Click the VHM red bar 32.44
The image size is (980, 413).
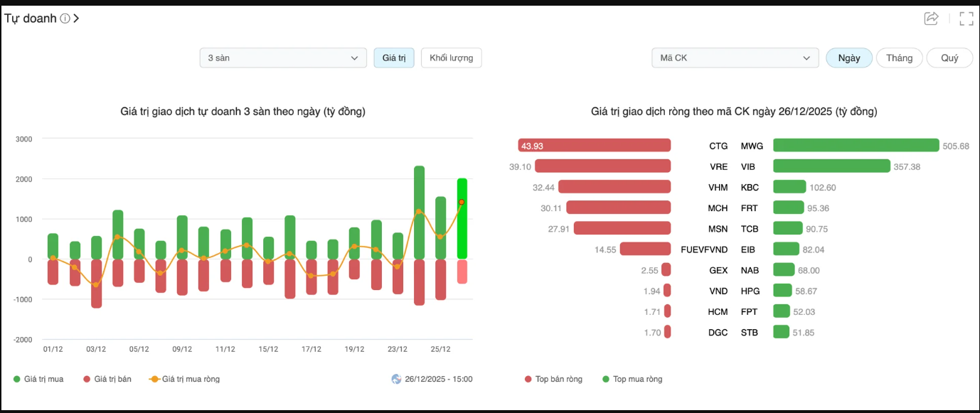tap(614, 186)
